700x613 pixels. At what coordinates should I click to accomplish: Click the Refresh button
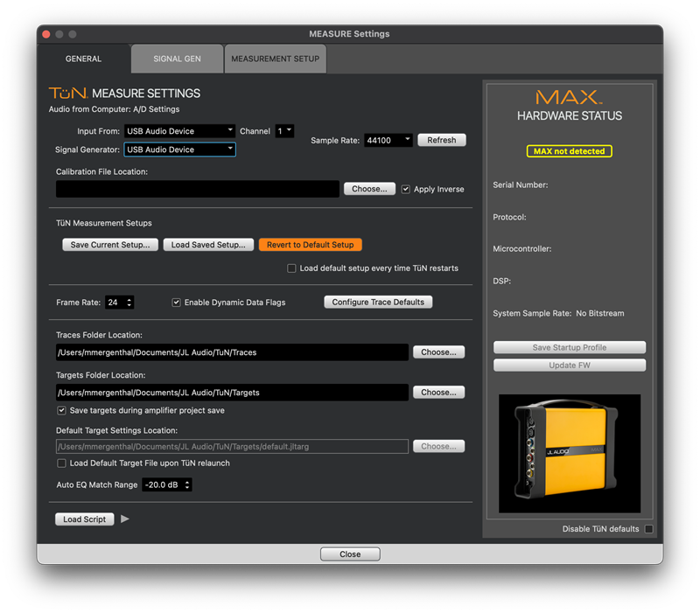click(x=442, y=140)
